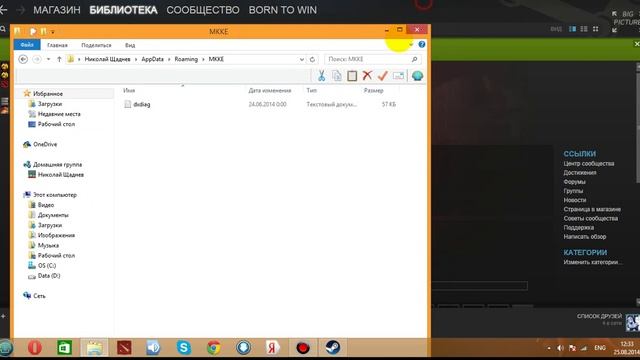Open Steam БИБЛИОТЕКА menu
Screen dimensions: 640x360
pyautogui.click(x=123, y=10)
